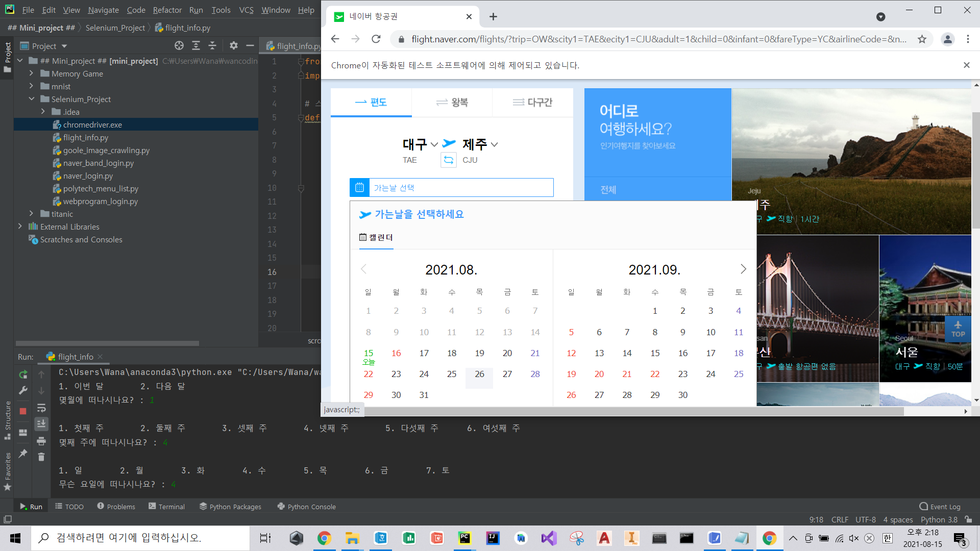Expand the titanic folder
980x551 pixels.
(31, 214)
